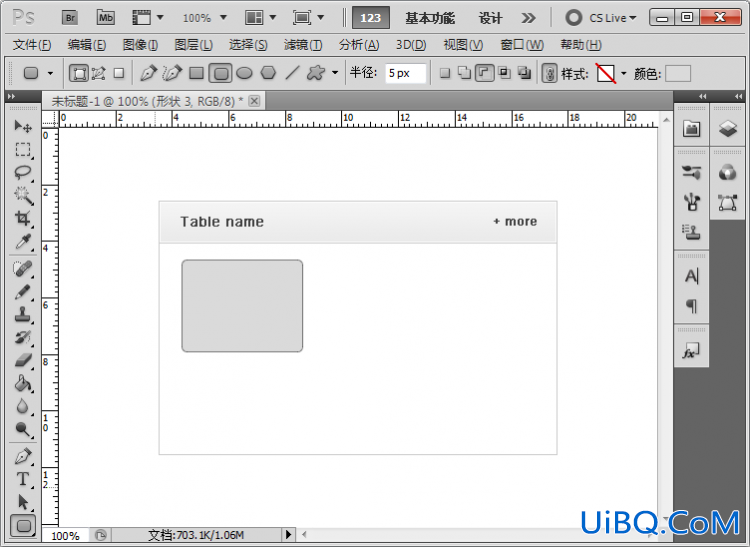The width and height of the screenshot is (750, 547).
Task: Select the Brush tool
Action: pyautogui.click(x=22, y=292)
